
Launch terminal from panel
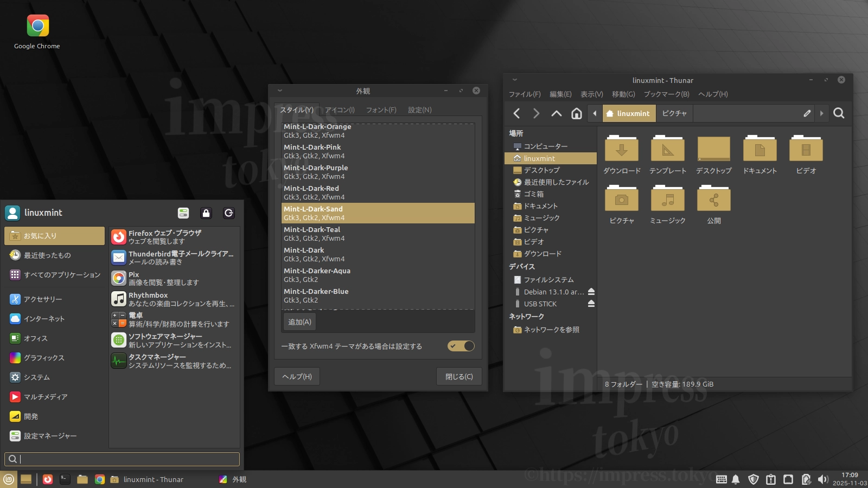65,479
